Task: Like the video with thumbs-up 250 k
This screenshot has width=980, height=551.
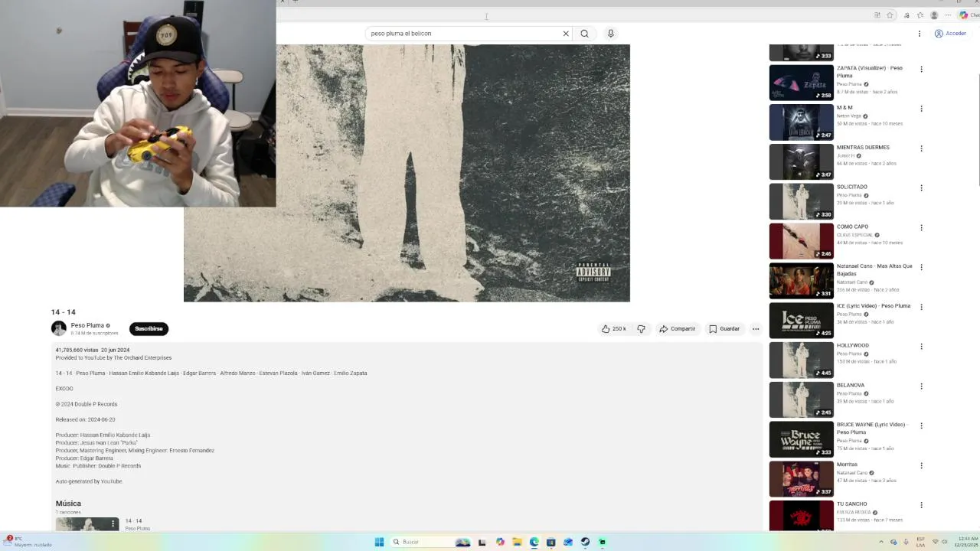Action: point(613,329)
